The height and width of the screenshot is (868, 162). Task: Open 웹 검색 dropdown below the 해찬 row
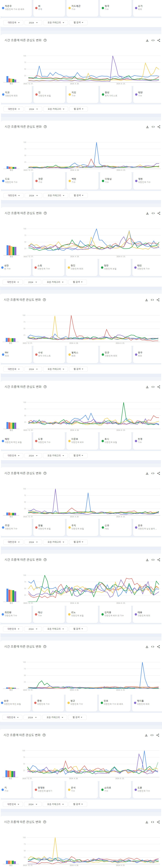point(78,456)
